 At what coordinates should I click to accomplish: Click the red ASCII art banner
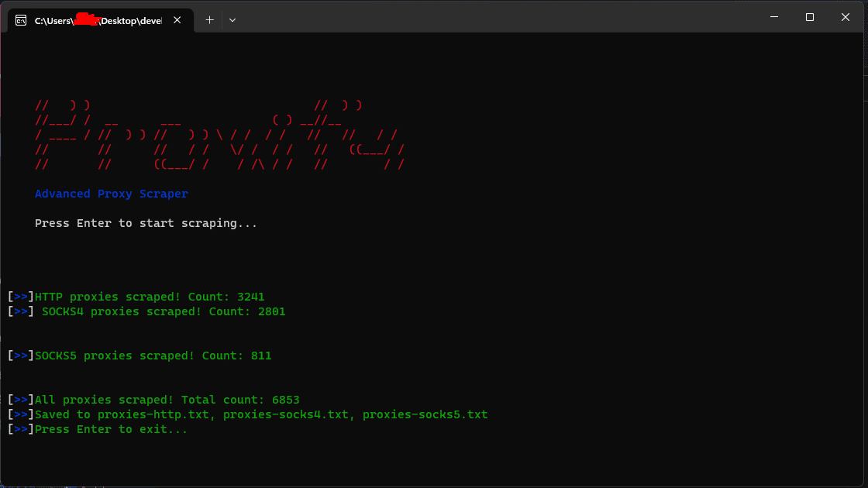pos(217,134)
